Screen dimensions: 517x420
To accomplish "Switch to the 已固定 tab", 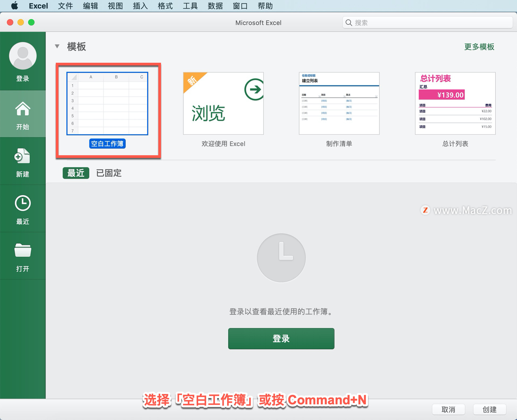I will pyautogui.click(x=109, y=173).
